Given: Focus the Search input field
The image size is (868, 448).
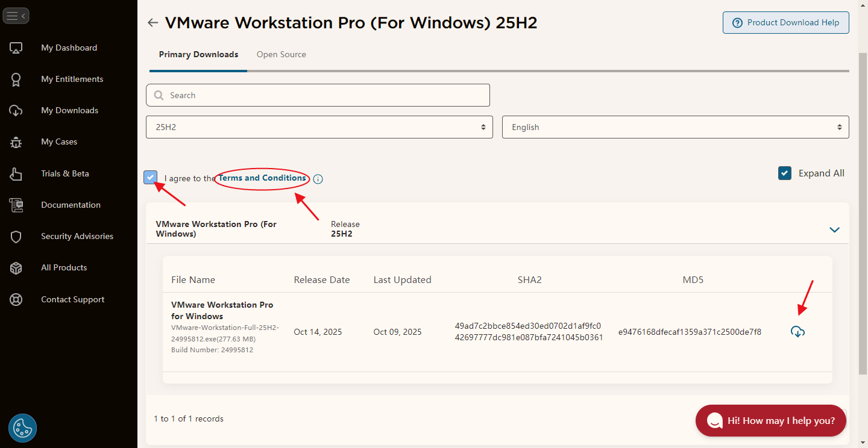Looking at the screenshot, I should [x=318, y=95].
